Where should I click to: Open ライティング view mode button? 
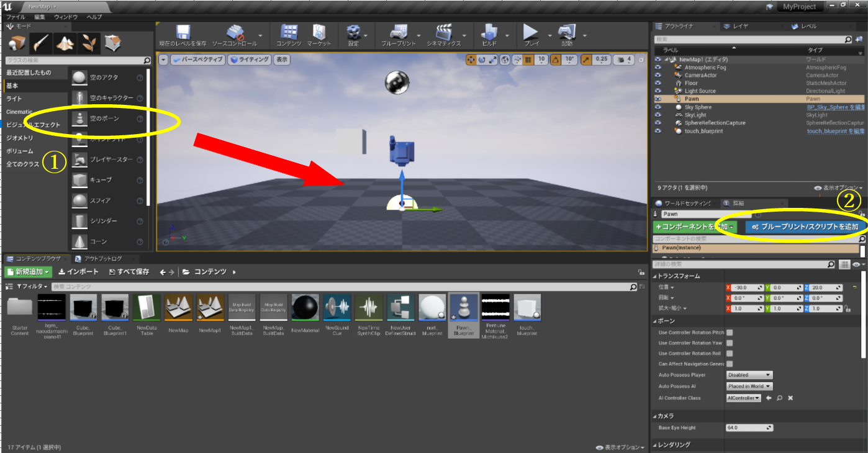click(250, 60)
